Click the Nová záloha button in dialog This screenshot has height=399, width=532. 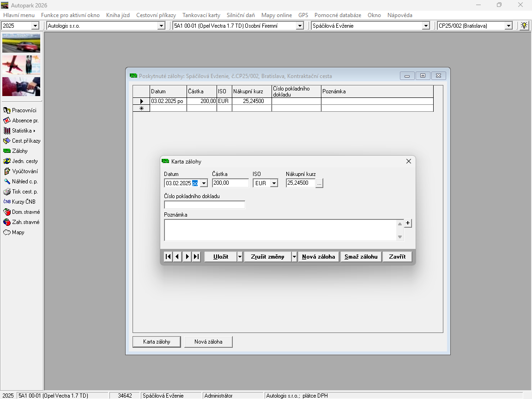click(x=319, y=257)
